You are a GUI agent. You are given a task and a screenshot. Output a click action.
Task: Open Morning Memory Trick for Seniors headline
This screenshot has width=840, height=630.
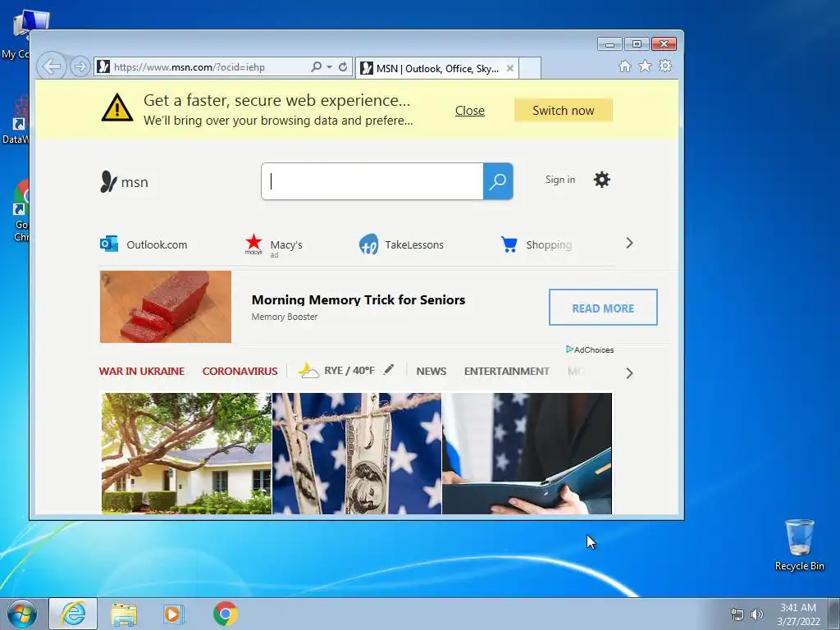[x=358, y=299]
